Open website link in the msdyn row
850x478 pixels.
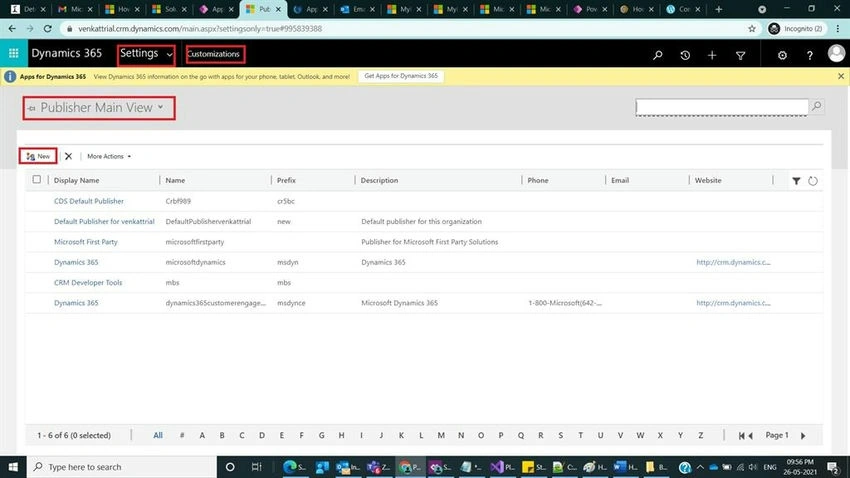[733, 262]
